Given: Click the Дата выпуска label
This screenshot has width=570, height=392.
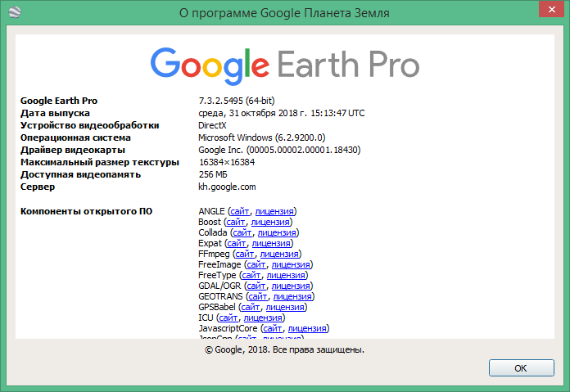Looking at the screenshot, I should click(x=55, y=113).
